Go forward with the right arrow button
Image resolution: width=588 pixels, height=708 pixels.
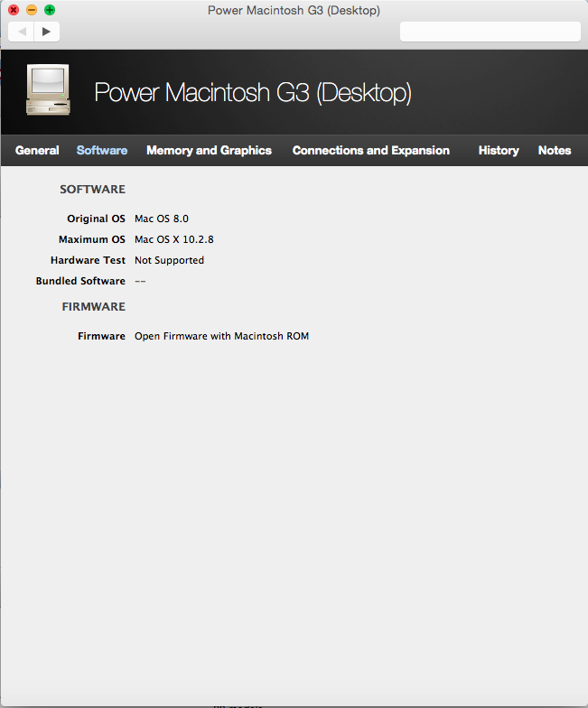click(47, 32)
